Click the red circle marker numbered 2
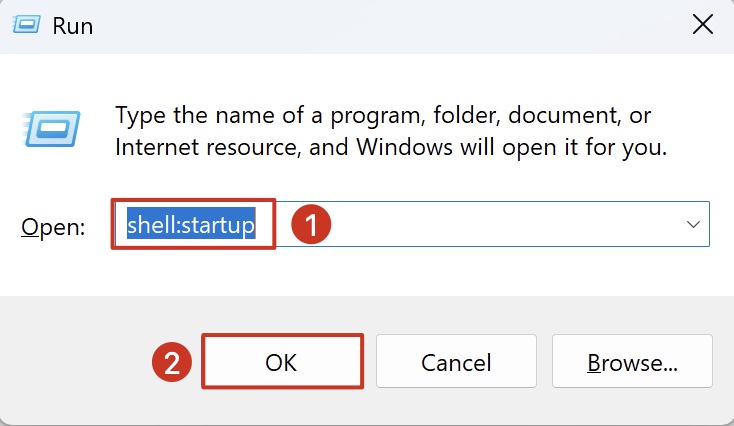The image size is (734, 426). point(172,362)
